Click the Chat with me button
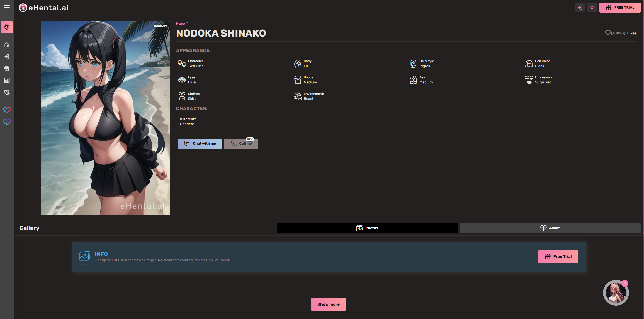 [x=200, y=143]
